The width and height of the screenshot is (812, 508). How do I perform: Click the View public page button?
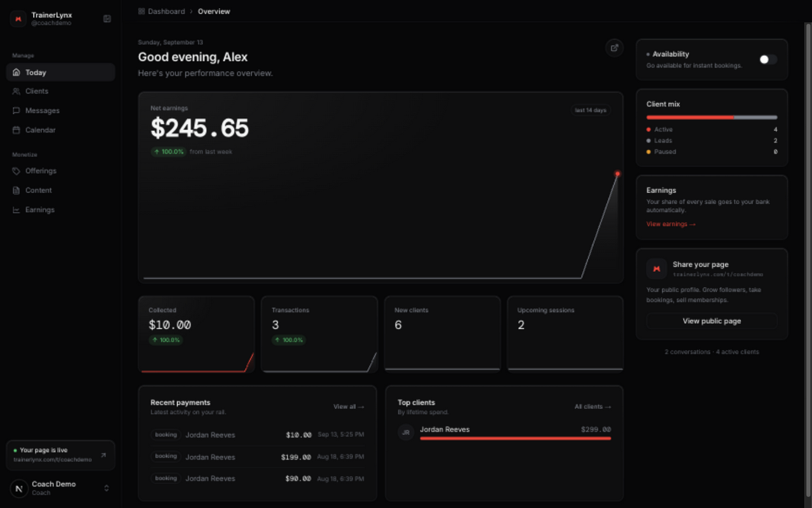pyautogui.click(x=712, y=321)
